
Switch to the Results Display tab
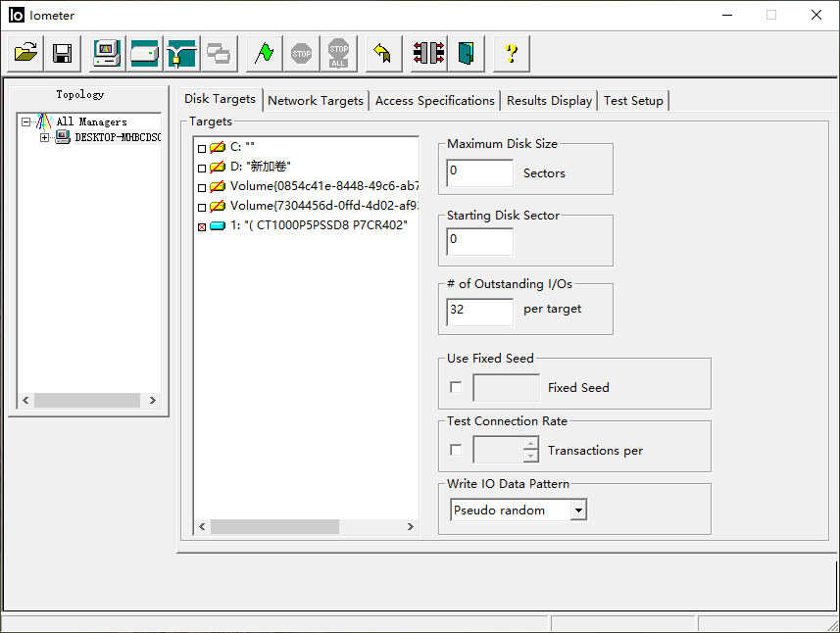coord(549,101)
